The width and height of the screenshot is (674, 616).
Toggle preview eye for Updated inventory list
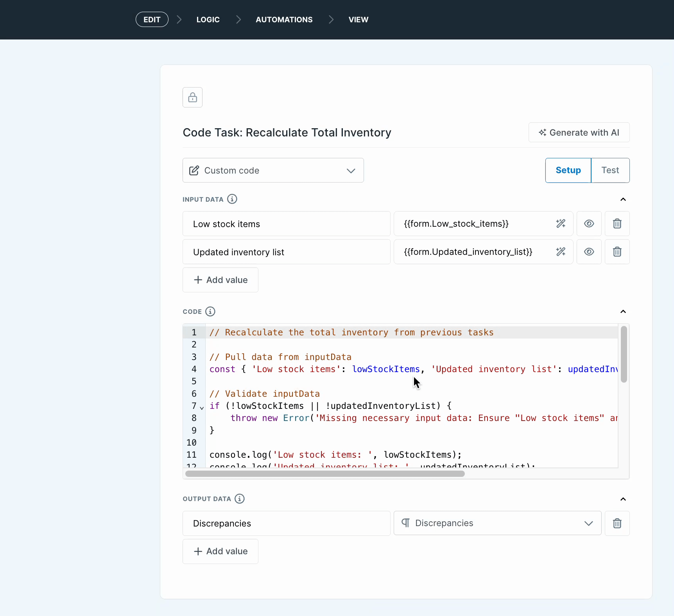589,252
